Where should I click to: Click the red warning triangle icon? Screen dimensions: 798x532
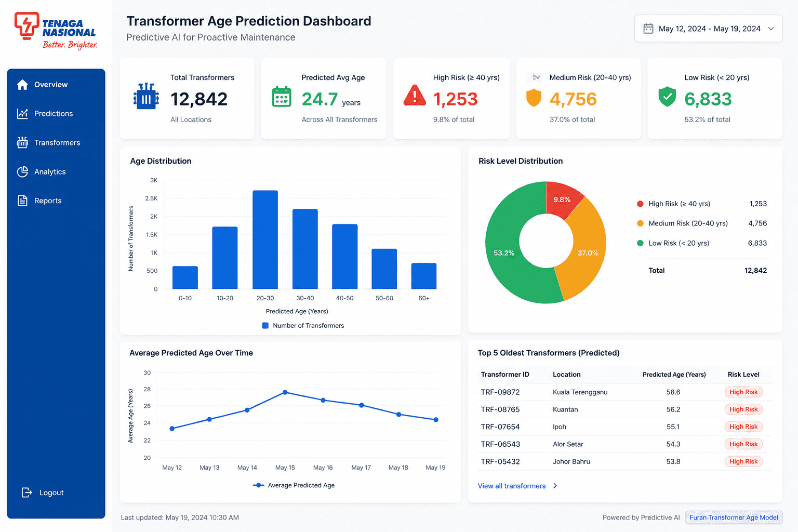415,96
